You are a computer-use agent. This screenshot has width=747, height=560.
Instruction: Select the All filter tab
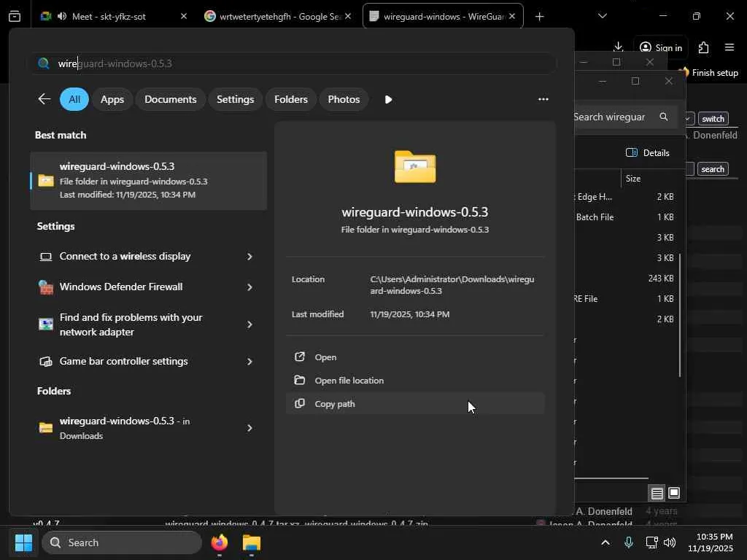(74, 99)
